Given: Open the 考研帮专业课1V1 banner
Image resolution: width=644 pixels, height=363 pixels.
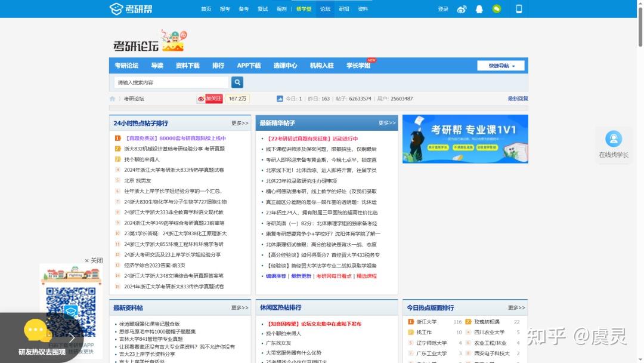Looking at the screenshot, I should [465, 139].
